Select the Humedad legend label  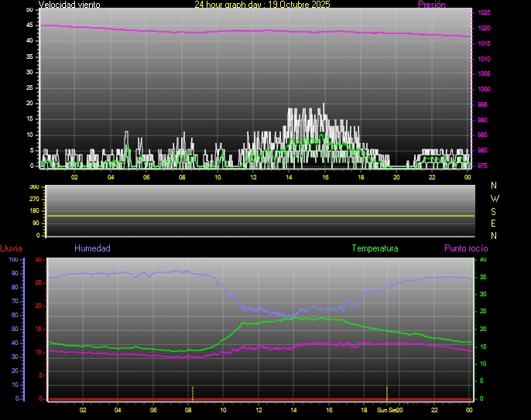coord(92,249)
